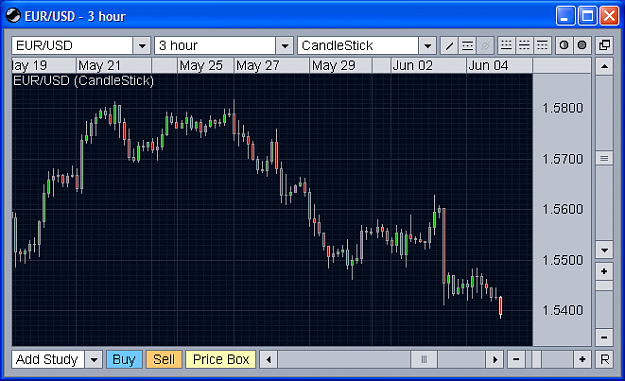This screenshot has height=381, width=625.
Task: Click the horizontal zoom slider handle
Action: tap(536, 359)
